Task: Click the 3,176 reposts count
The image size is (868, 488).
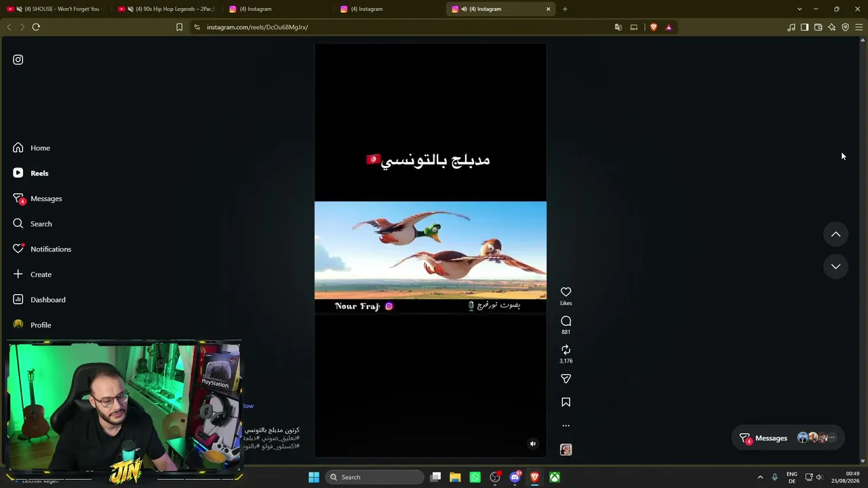Action: pyautogui.click(x=566, y=361)
